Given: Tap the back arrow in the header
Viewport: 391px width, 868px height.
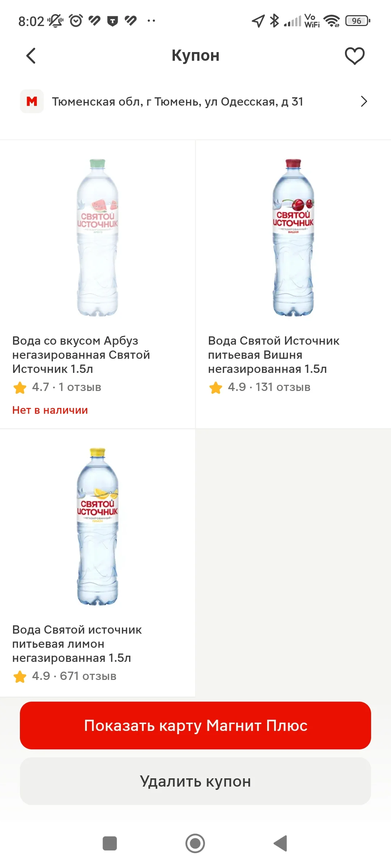Looking at the screenshot, I should click(x=31, y=56).
